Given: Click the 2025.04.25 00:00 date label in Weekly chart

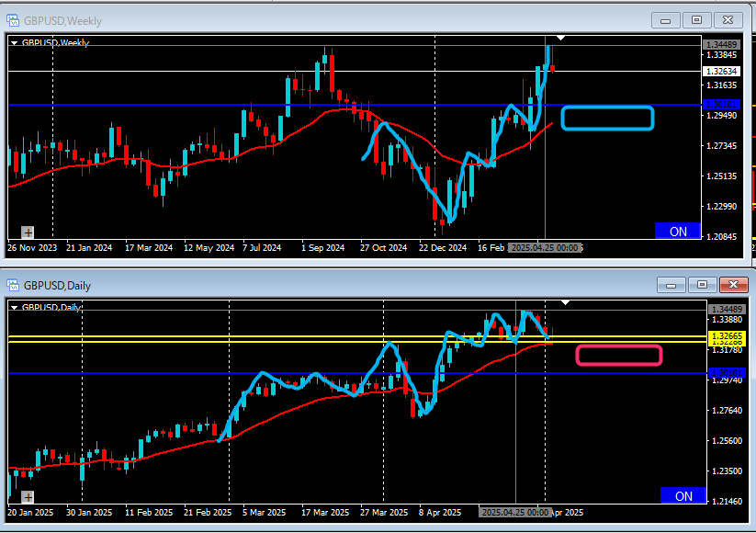Looking at the screenshot, I should point(545,248).
